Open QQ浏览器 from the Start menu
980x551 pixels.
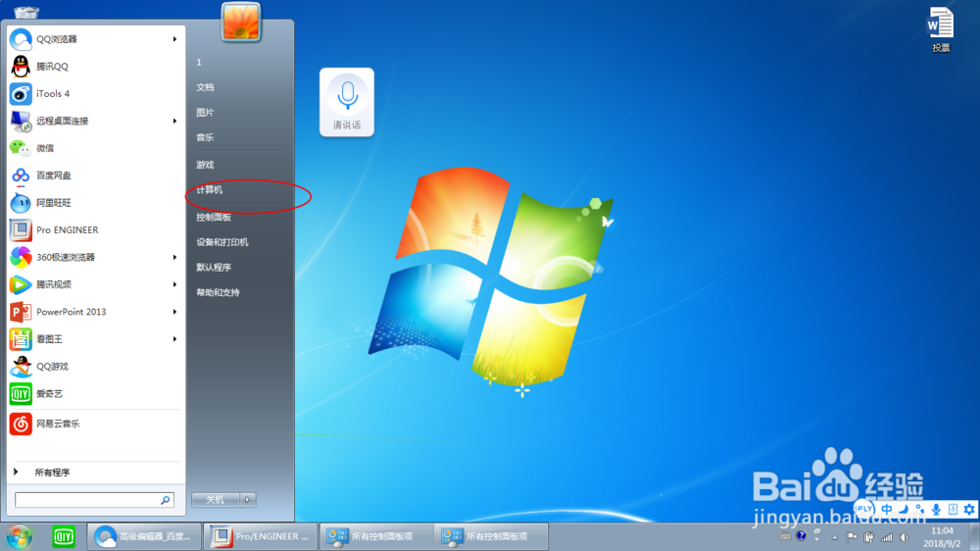[94, 39]
